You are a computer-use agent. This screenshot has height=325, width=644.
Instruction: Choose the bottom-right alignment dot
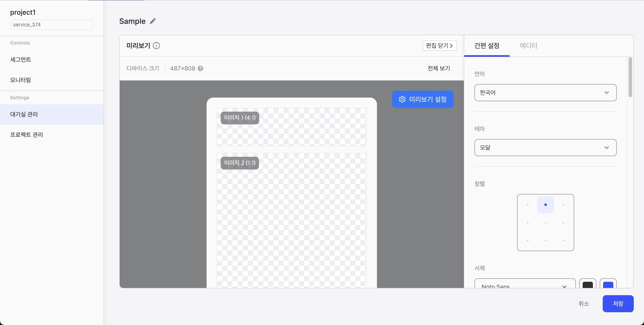click(x=563, y=240)
